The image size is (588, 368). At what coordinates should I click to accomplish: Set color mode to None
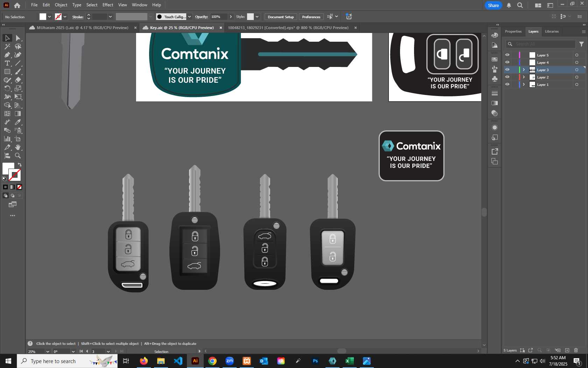click(x=20, y=187)
